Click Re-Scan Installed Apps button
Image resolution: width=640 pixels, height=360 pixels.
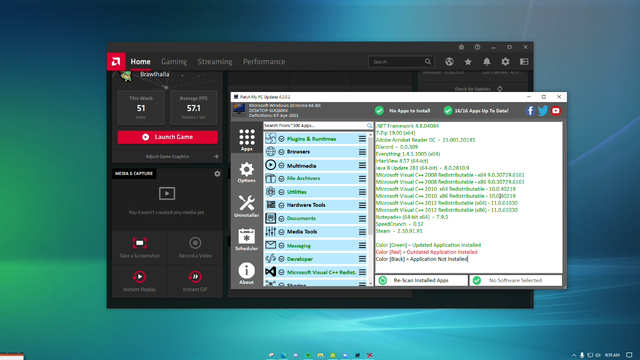coord(421,280)
